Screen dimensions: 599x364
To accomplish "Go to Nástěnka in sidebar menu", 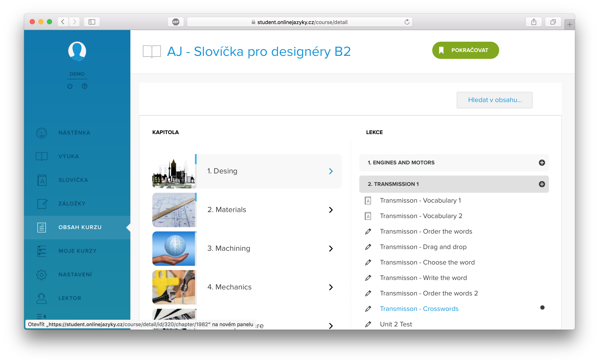I will tap(74, 133).
